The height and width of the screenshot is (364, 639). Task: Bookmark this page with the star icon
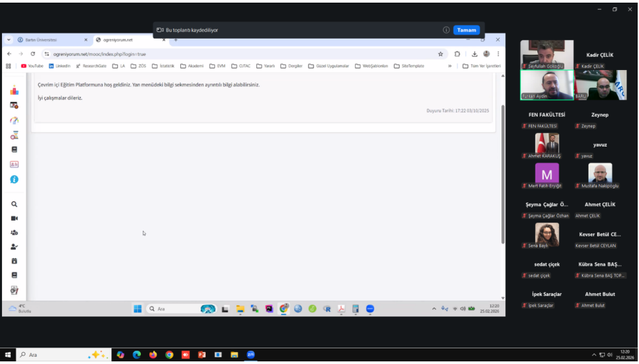click(x=440, y=54)
